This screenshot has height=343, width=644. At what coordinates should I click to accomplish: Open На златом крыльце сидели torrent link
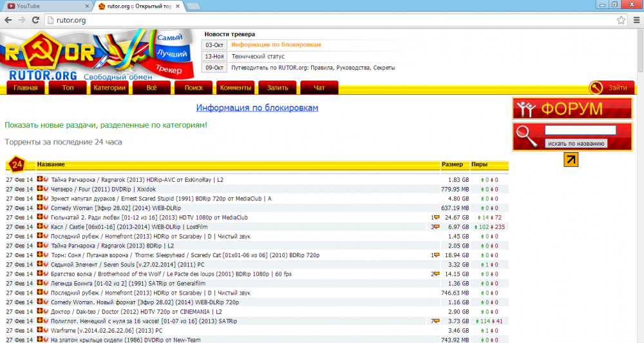point(126,340)
